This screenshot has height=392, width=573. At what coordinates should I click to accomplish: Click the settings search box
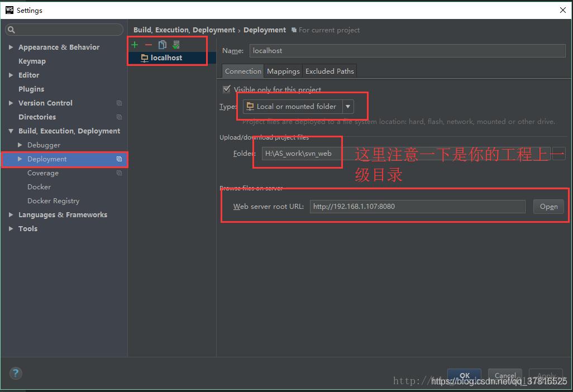coord(64,30)
